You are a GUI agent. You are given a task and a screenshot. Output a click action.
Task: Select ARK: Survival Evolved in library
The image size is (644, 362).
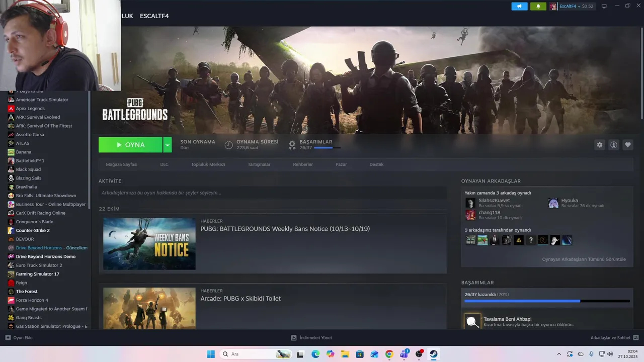coord(37,117)
